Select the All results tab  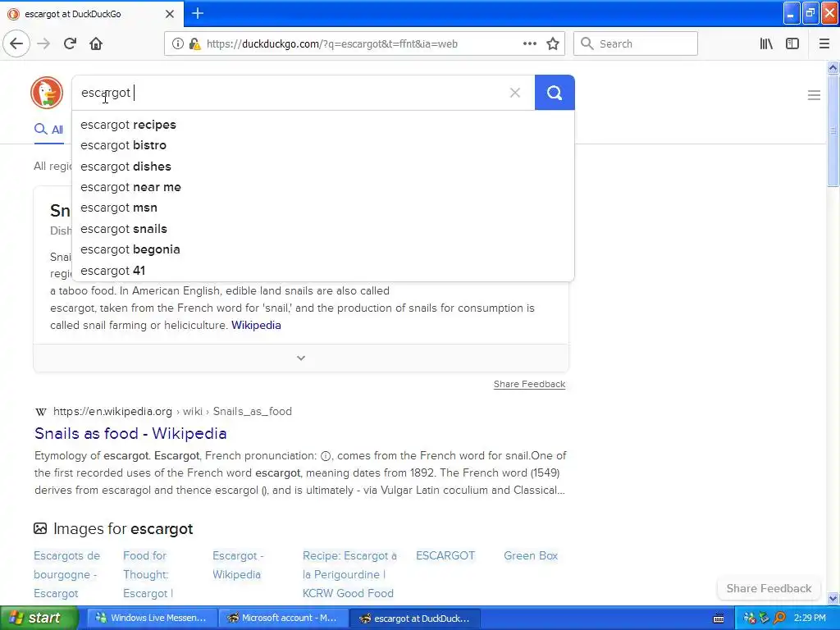[x=48, y=130]
